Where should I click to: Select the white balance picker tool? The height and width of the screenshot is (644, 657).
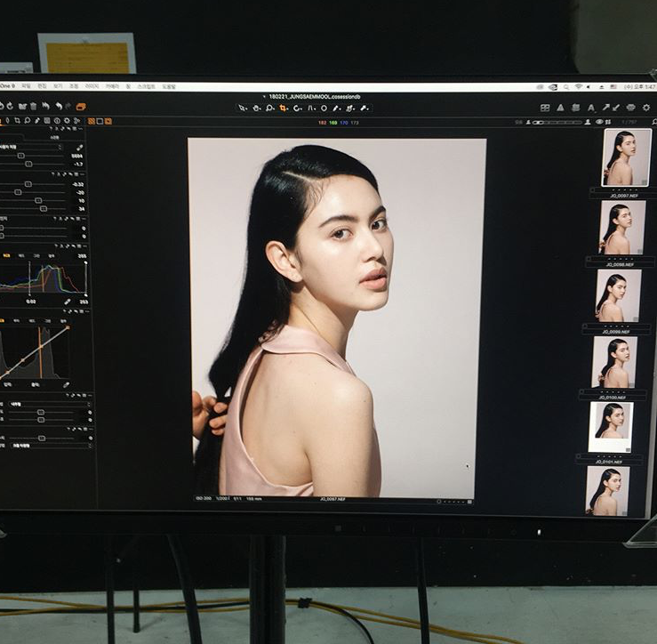pos(337,109)
